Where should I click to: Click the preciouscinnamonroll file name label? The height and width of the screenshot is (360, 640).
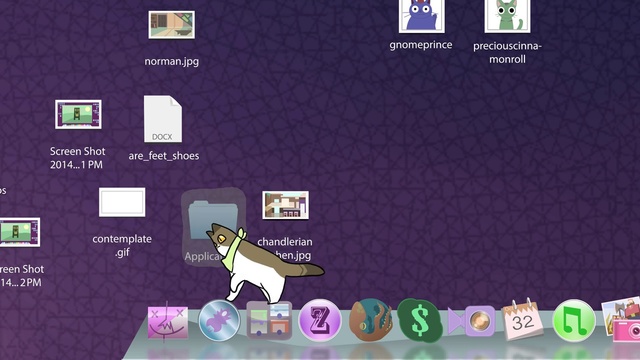[507, 53]
